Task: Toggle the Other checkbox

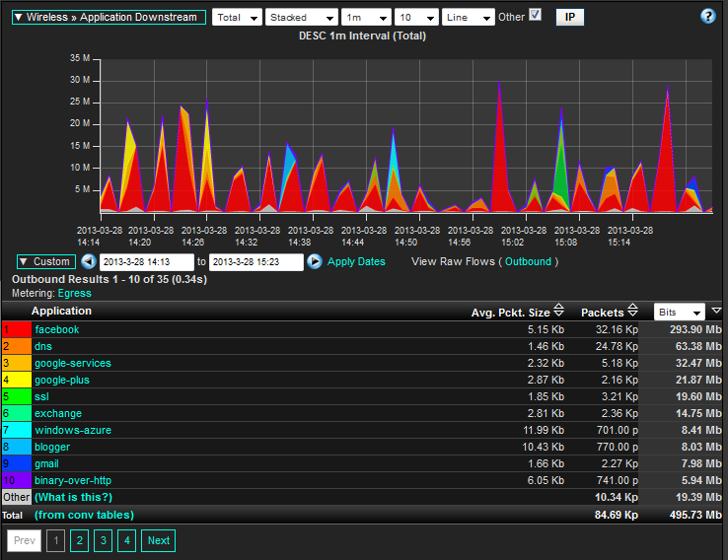Action: pyautogui.click(x=536, y=15)
